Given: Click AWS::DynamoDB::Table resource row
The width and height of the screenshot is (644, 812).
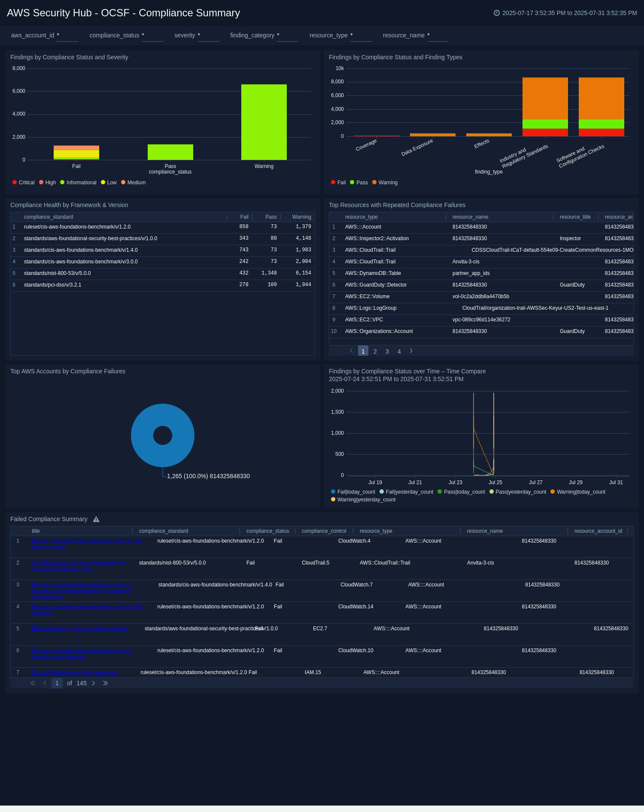Looking at the screenshot, I should coord(481,273).
